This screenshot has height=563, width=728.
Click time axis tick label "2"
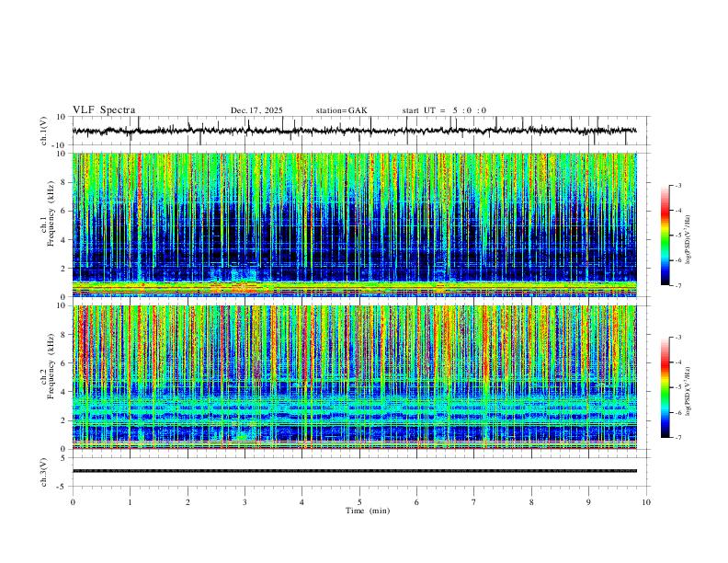point(188,502)
